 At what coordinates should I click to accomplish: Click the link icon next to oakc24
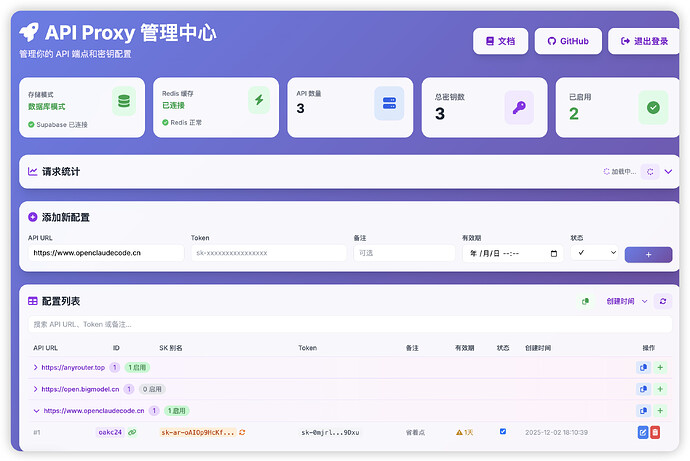[x=132, y=432]
